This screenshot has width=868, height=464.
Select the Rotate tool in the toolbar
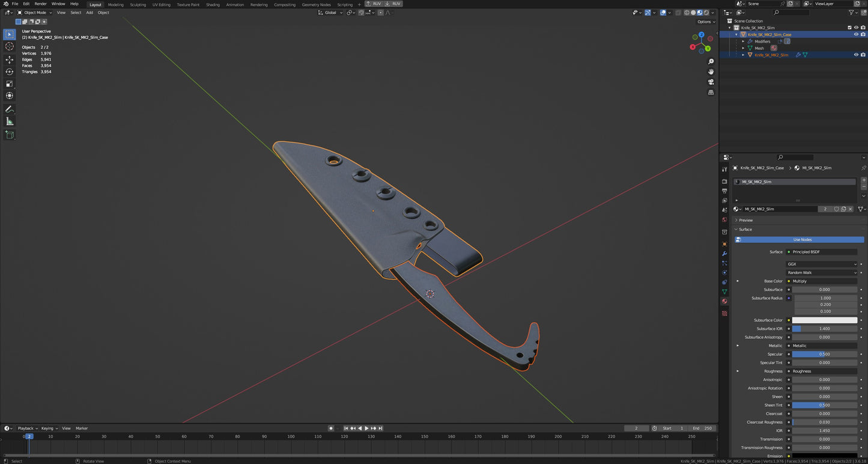10,72
